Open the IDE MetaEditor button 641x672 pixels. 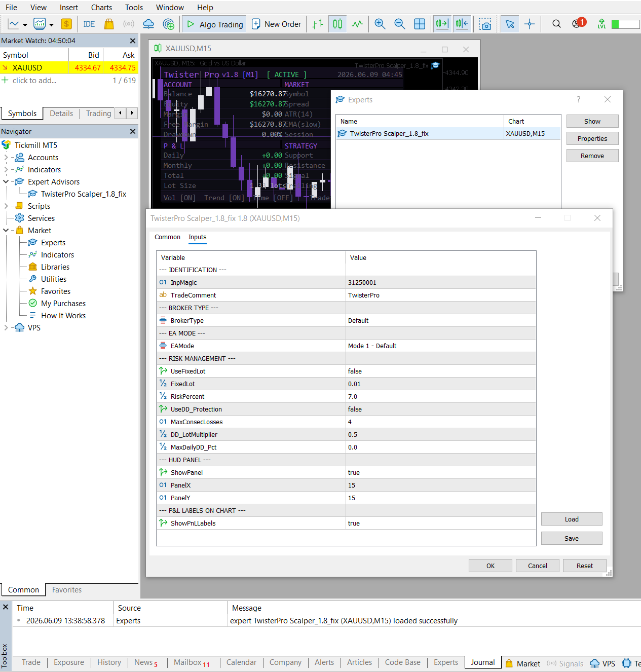[x=89, y=24]
